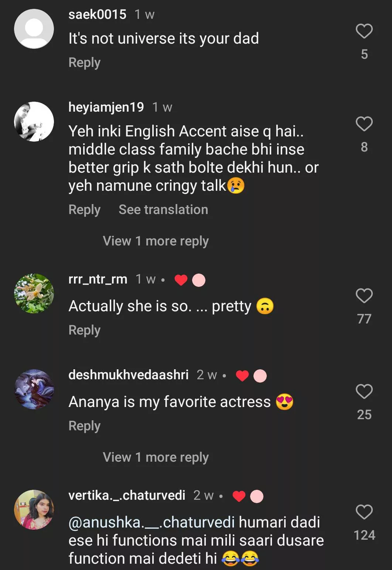Tap the heart on heyiamjen19's comment
The image size is (392, 570).
point(364,124)
